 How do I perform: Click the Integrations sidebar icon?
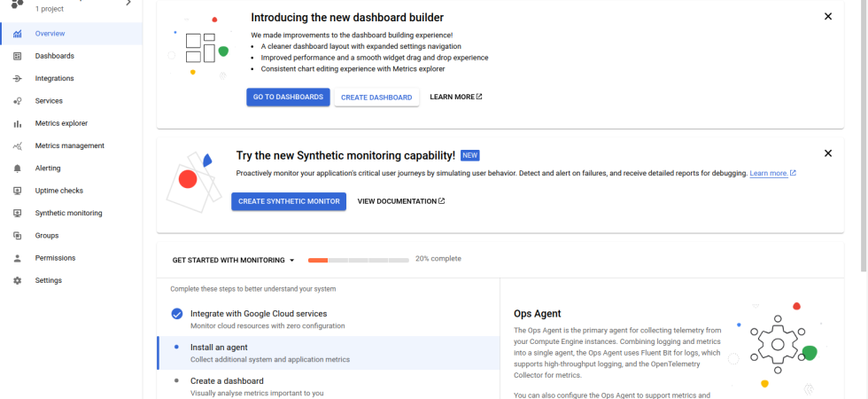(18, 78)
